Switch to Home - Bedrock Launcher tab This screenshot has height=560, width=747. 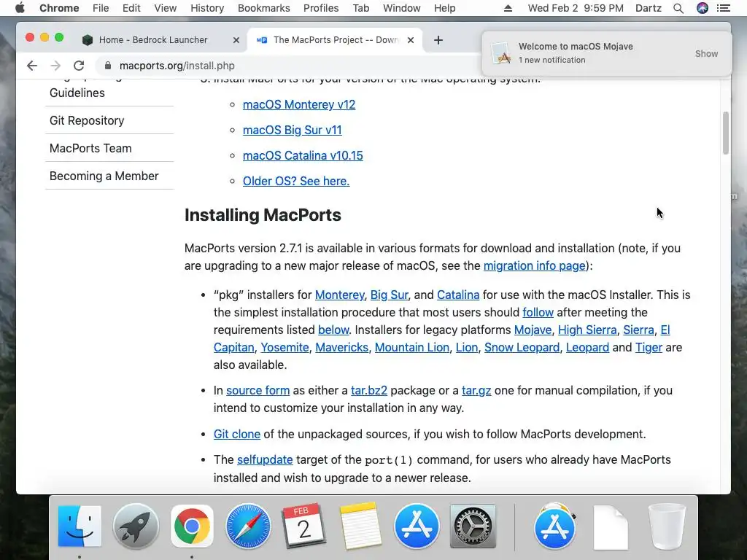click(x=161, y=40)
